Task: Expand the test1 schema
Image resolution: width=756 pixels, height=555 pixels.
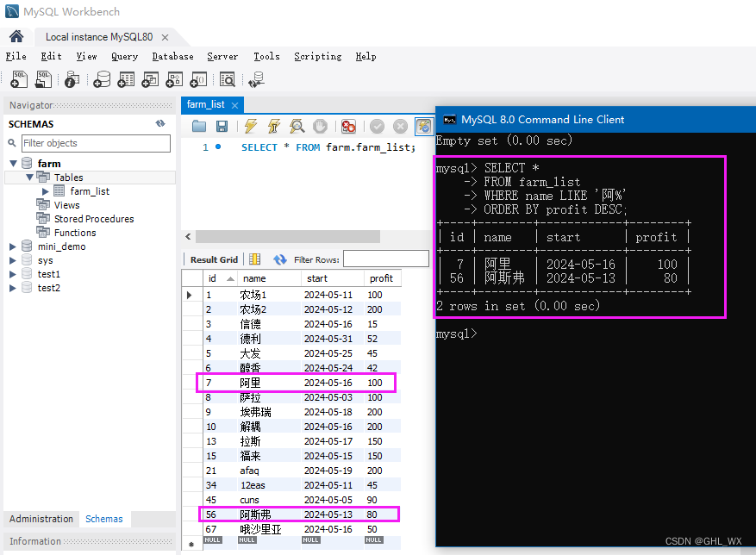Action: point(13,274)
